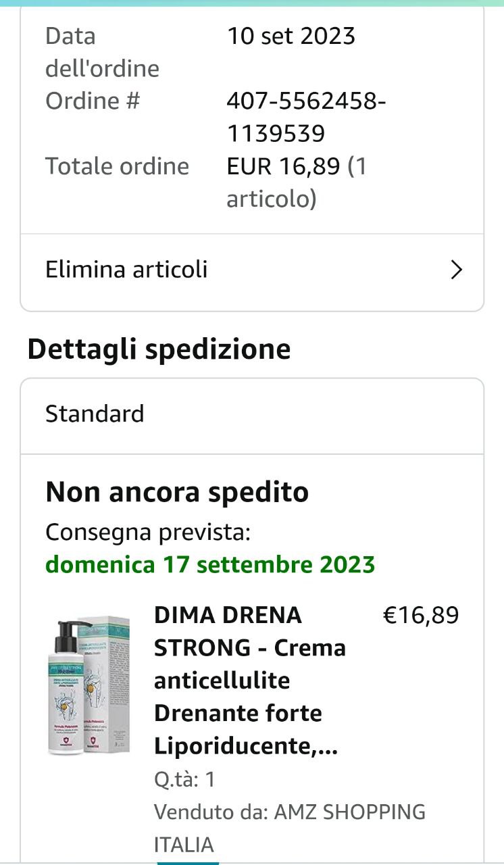Tap the EUR 16,89 order total value
The image size is (504, 865).
pyautogui.click(x=297, y=182)
